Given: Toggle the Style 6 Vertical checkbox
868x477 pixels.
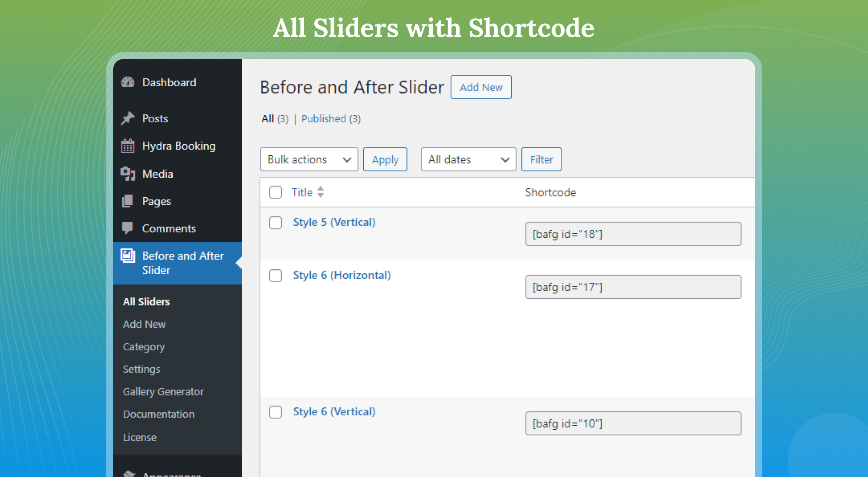Looking at the screenshot, I should [274, 412].
